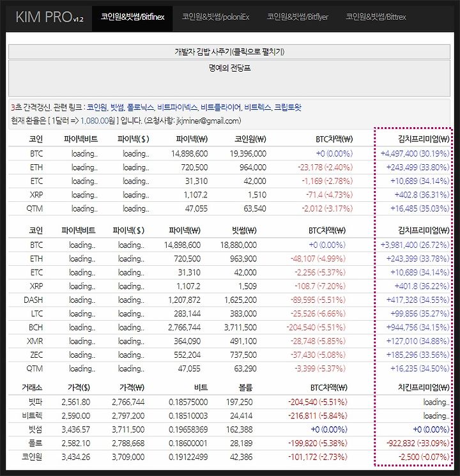Image resolution: width=460 pixels, height=476 pixels.
Task: Click the 빗썸(₩) column header
Action: [x=244, y=231]
